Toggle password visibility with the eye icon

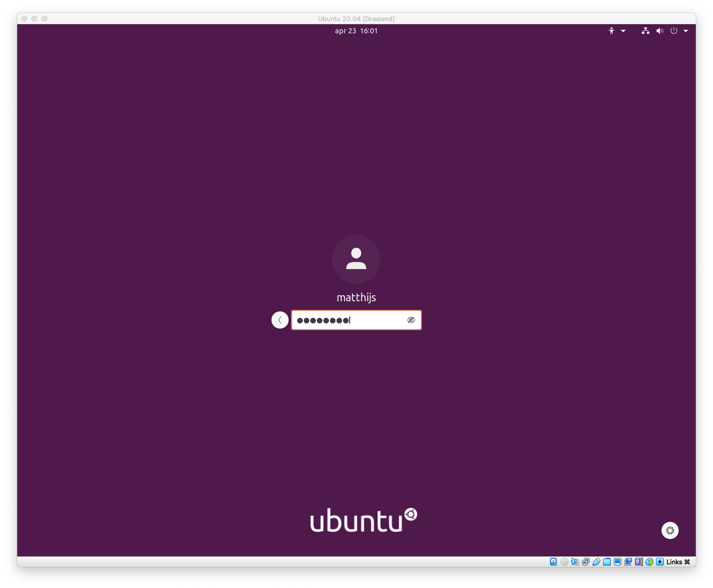point(411,320)
